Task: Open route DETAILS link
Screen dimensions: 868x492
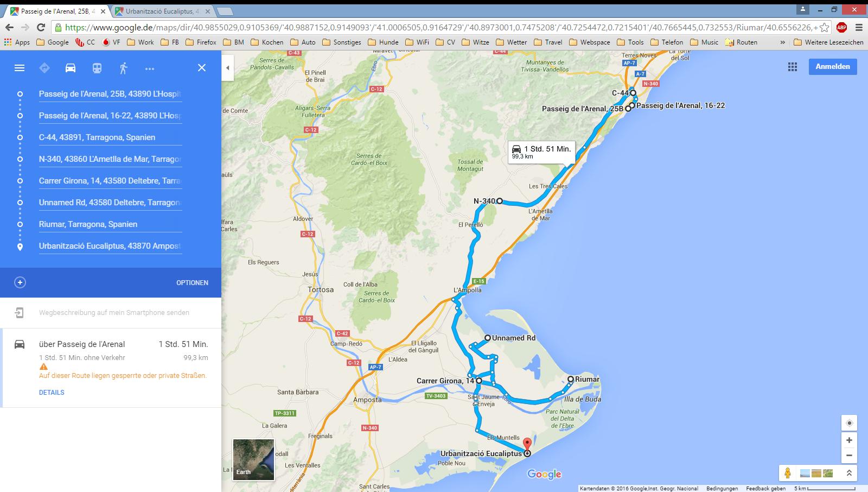Action: pyautogui.click(x=52, y=393)
